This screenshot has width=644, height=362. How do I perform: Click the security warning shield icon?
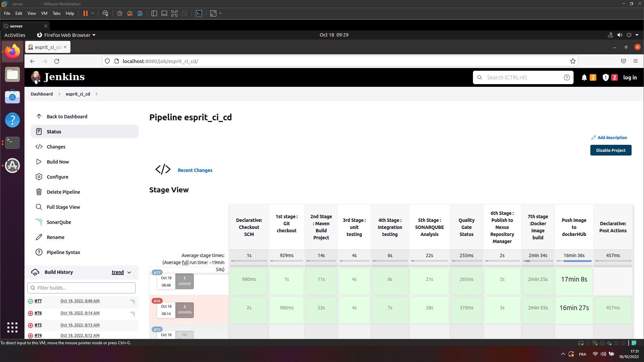coord(605,77)
